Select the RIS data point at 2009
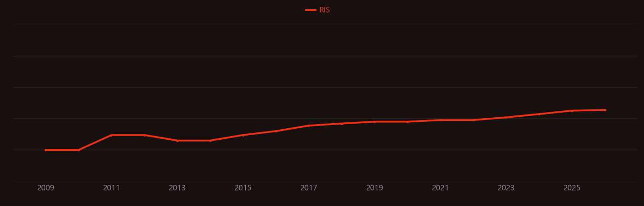Viewport: 644px width, 206px height. coord(46,150)
